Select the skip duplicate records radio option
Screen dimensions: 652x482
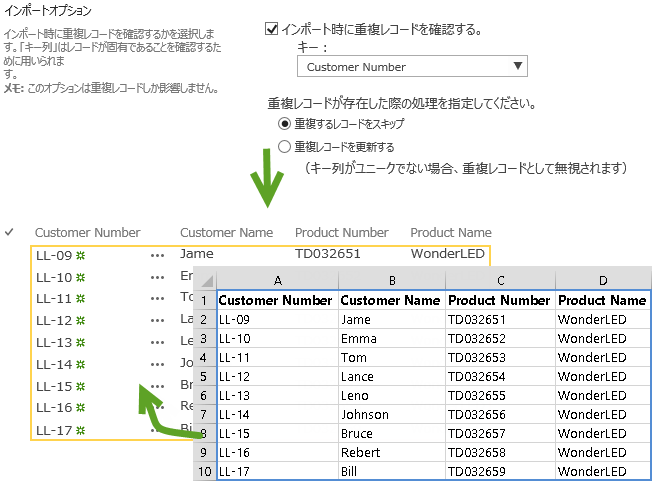point(284,124)
